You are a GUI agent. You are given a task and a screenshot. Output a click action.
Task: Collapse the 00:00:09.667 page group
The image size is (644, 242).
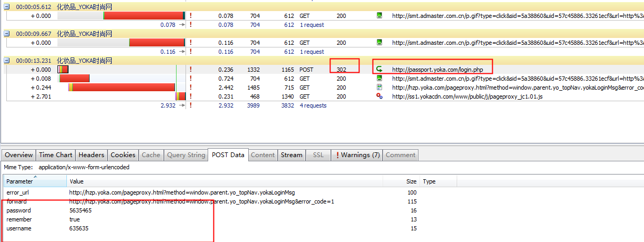point(7,34)
